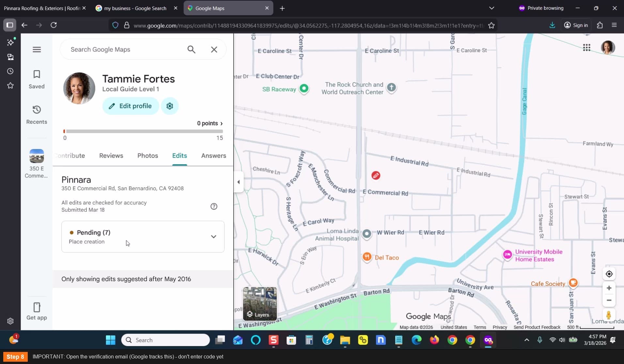Switch to the Reviews tab

coord(111,156)
